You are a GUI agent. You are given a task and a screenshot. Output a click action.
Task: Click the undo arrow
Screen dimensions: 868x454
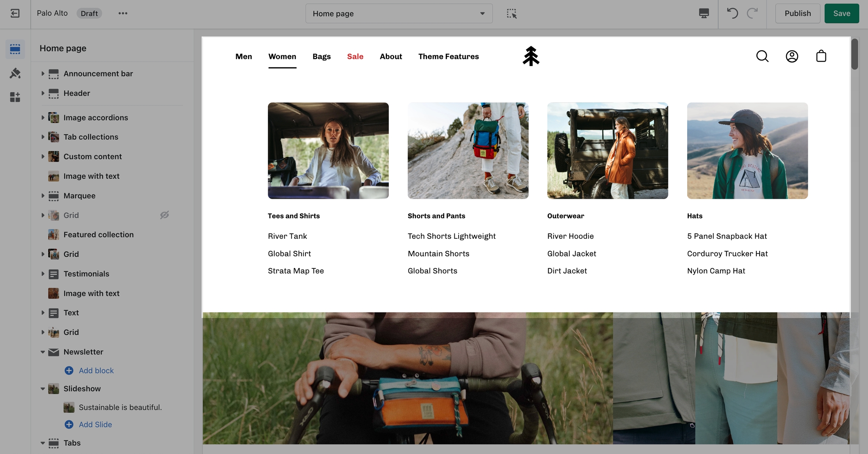pyautogui.click(x=732, y=14)
